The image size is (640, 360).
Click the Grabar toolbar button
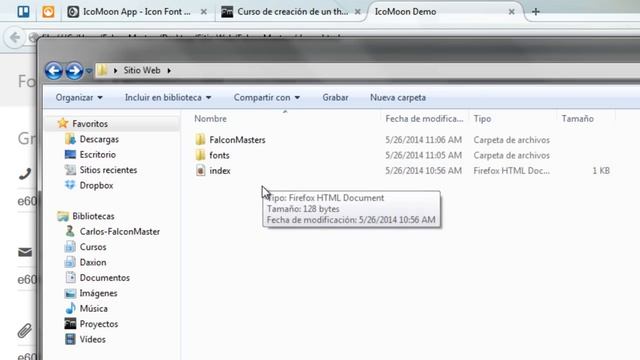336,98
